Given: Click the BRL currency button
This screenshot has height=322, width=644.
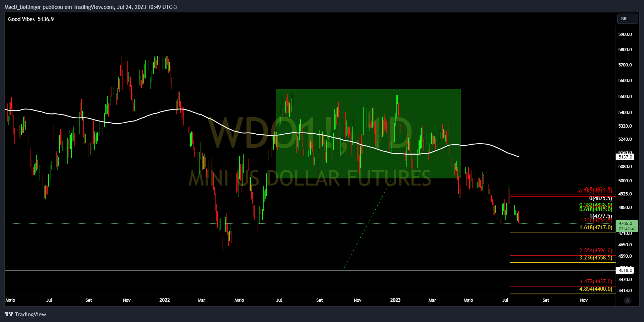Looking at the screenshot, I should [627, 19].
